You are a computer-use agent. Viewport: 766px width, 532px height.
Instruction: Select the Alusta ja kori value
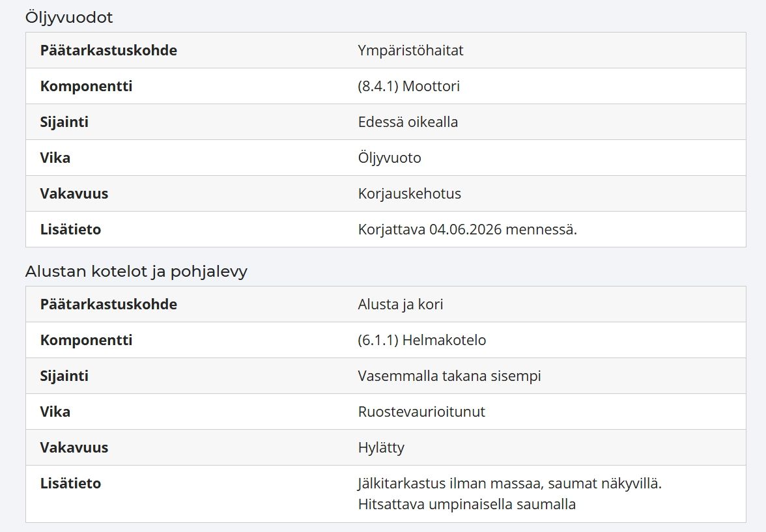point(401,304)
